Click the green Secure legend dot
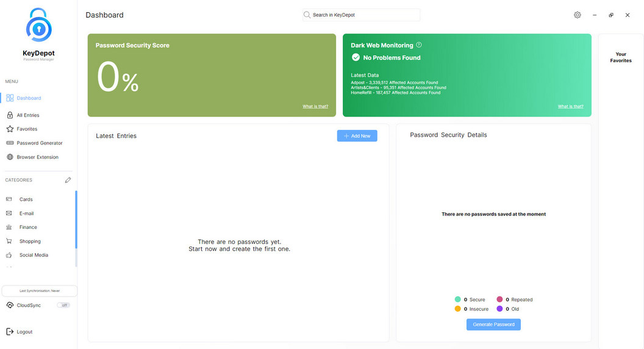The height and width of the screenshot is (349, 644). point(457,299)
